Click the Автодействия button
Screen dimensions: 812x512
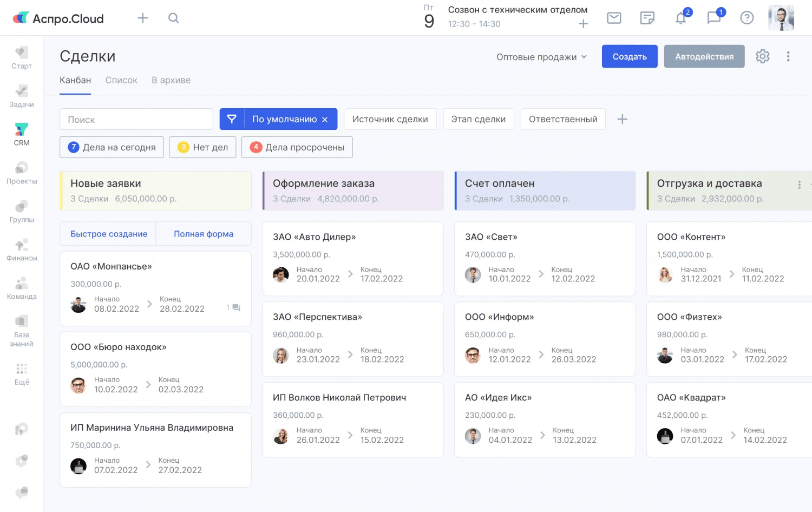704,56
